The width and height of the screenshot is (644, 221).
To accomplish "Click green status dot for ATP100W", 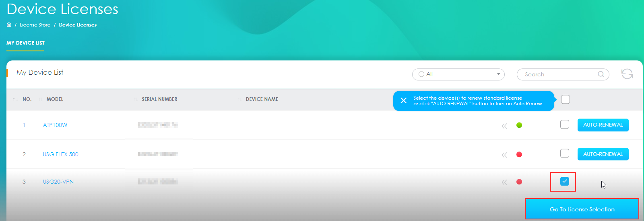I will tap(519, 125).
